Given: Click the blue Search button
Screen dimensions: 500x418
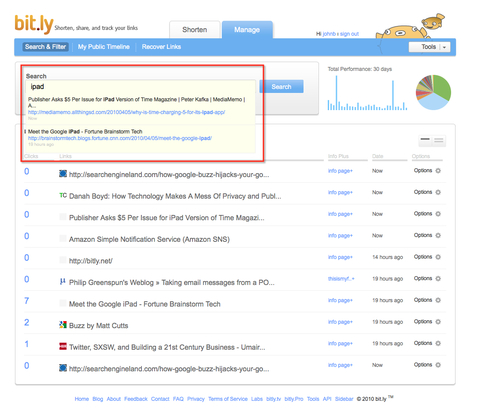Looking at the screenshot, I should [281, 87].
